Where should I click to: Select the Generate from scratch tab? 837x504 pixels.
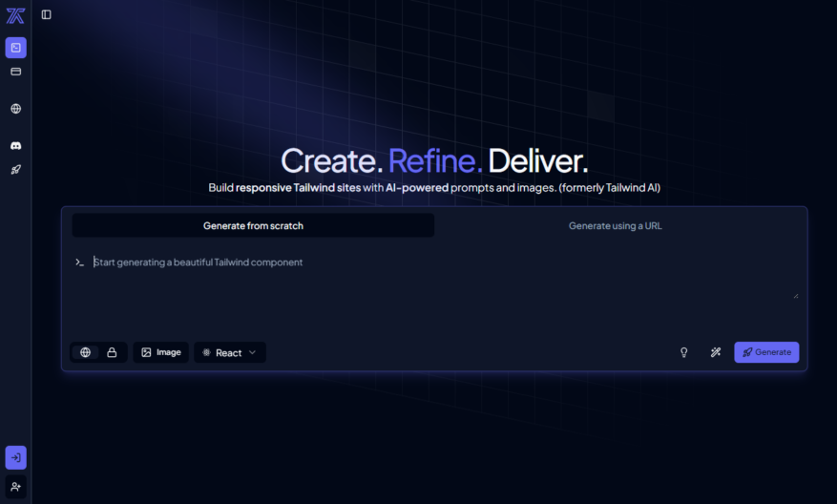pyautogui.click(x=253, y=226)
